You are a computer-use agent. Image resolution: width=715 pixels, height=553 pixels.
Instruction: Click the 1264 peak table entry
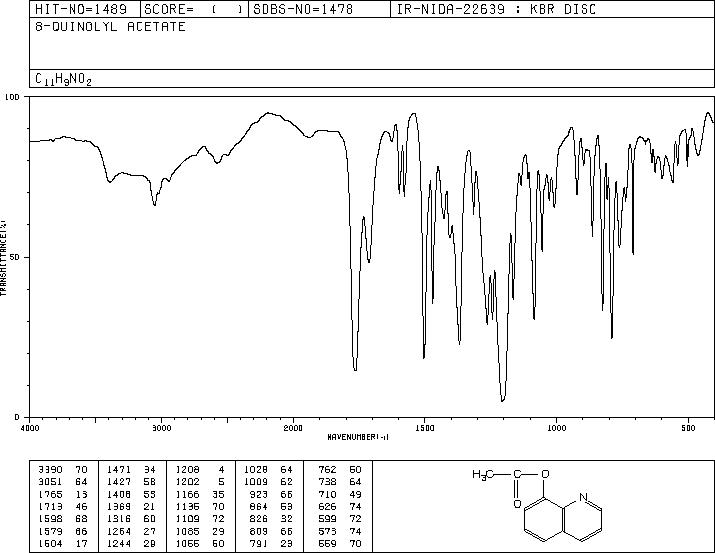(131, 531)
